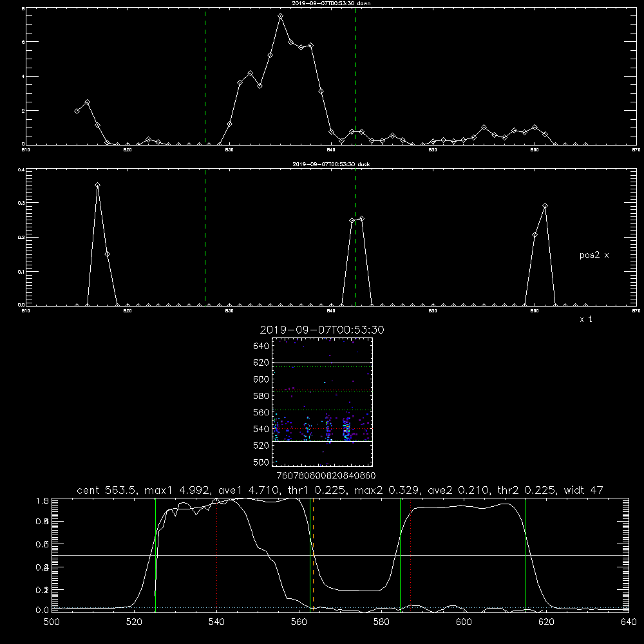Click the rightmost peak marker in the dusk plot
The height and width of the screenshot is (644, 644).
[545, 206]
